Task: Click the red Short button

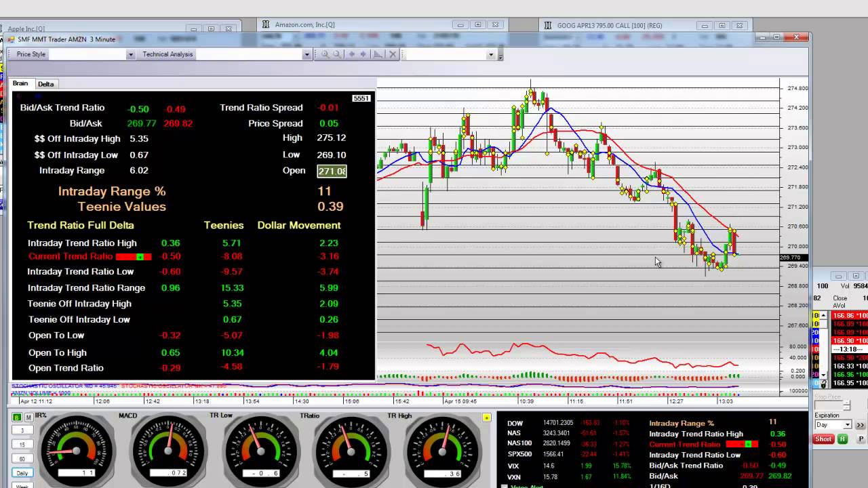Action: click(823, 439)
